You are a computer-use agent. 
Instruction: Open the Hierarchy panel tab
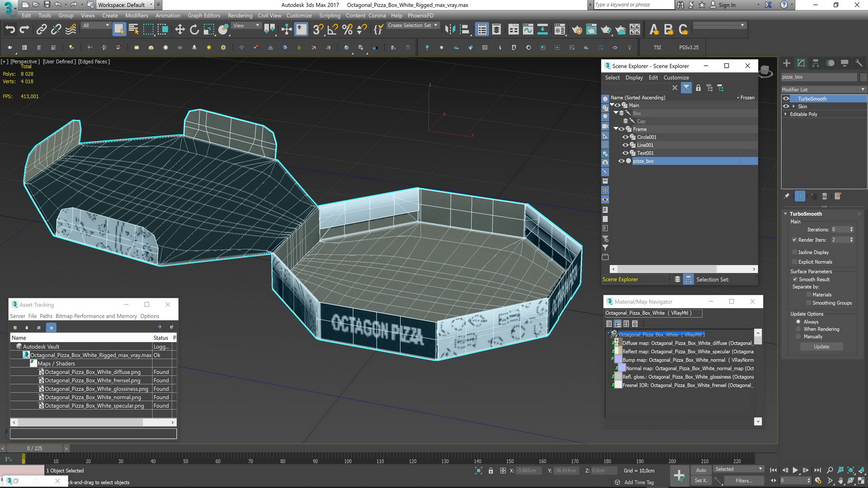coord(816,63)
